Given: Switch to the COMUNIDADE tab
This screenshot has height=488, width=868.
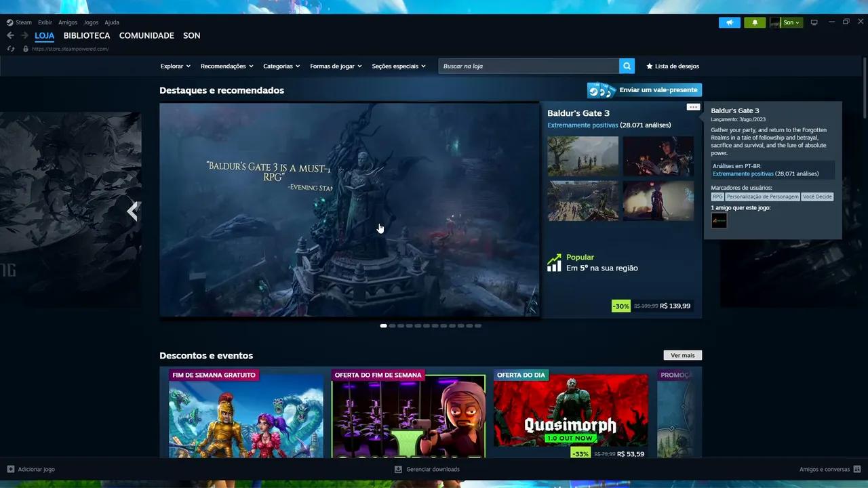Looking at the screenshot, I should click(x=146, y=35).
